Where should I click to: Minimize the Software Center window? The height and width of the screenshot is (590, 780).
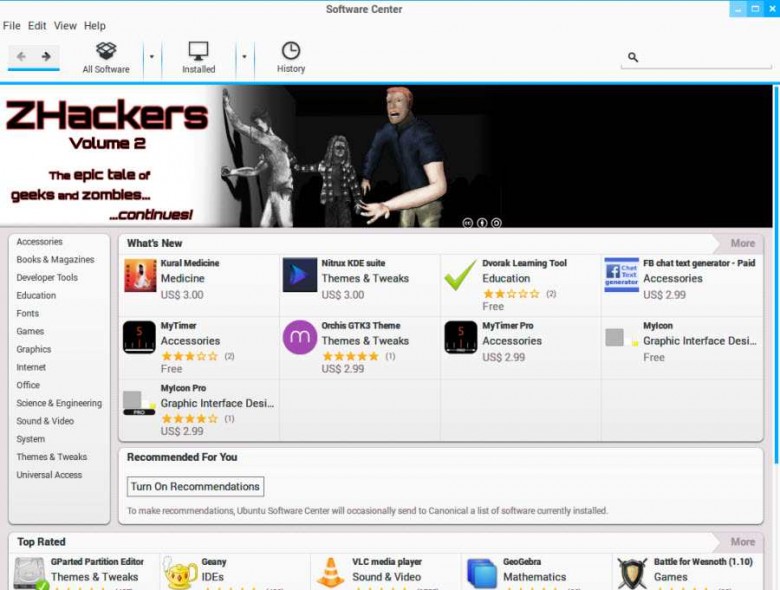click(x=738, y=9)
